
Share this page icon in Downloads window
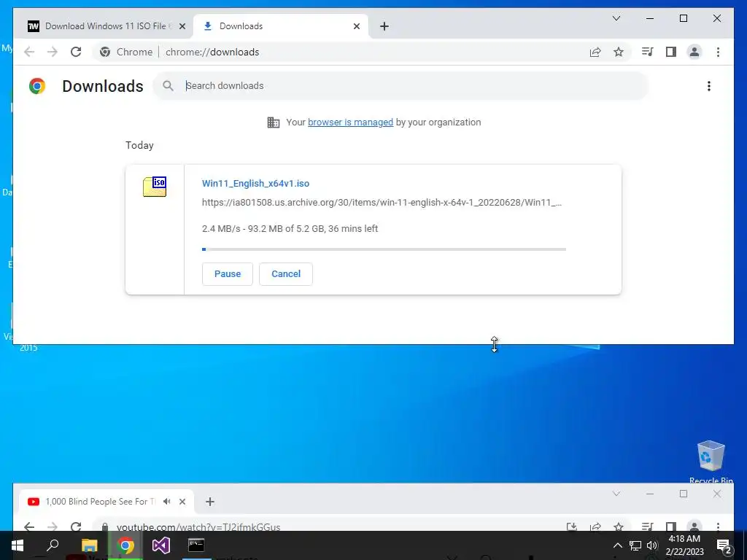[x=595, y=52]
